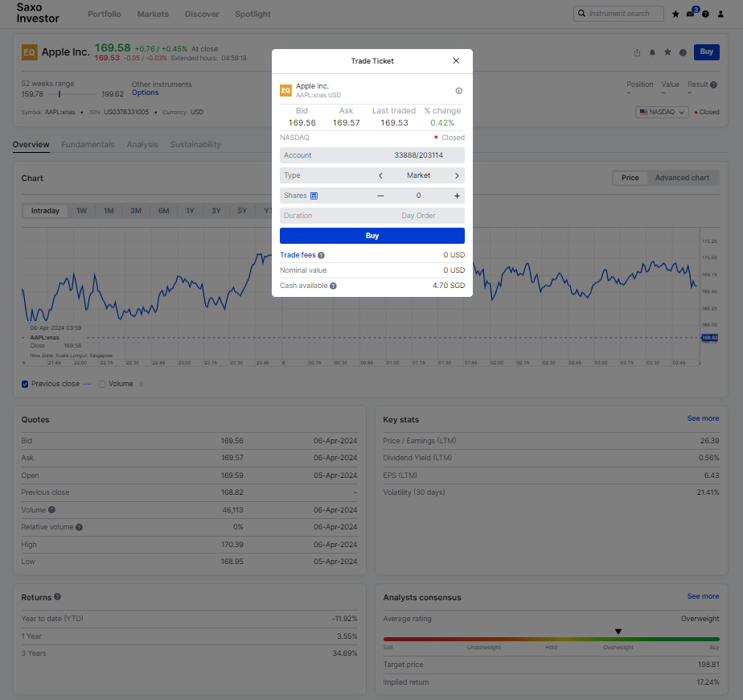Open the Spotlight menu
The image size is (743, 700).
coord(252,14)
